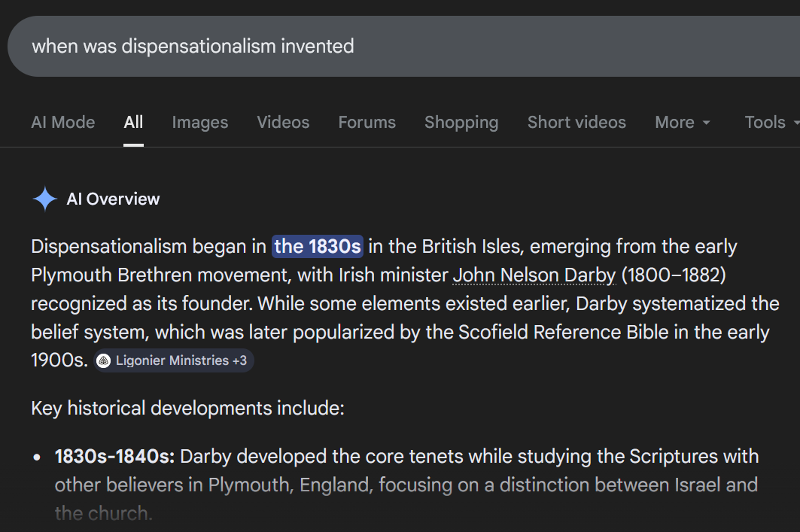The width and height of the screenshot is (800, 532).
Task: Click the AI Overview sparkle icon
Action: (x=45, y=199)
